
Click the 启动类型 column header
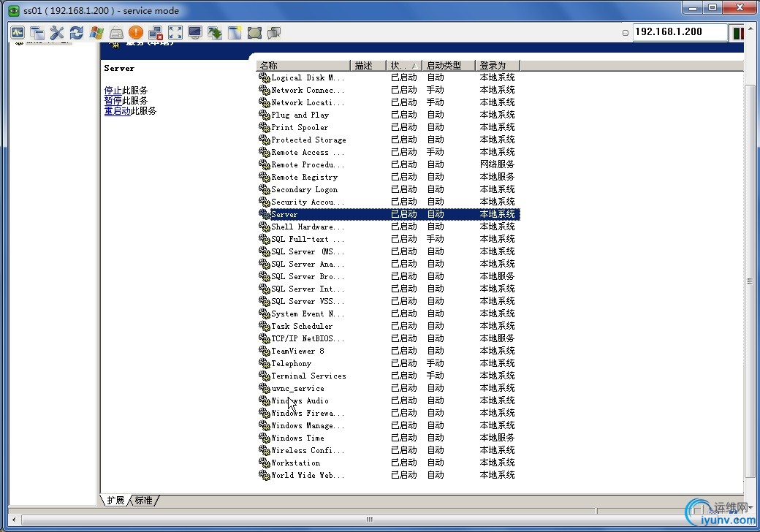[x=449, y=66]
